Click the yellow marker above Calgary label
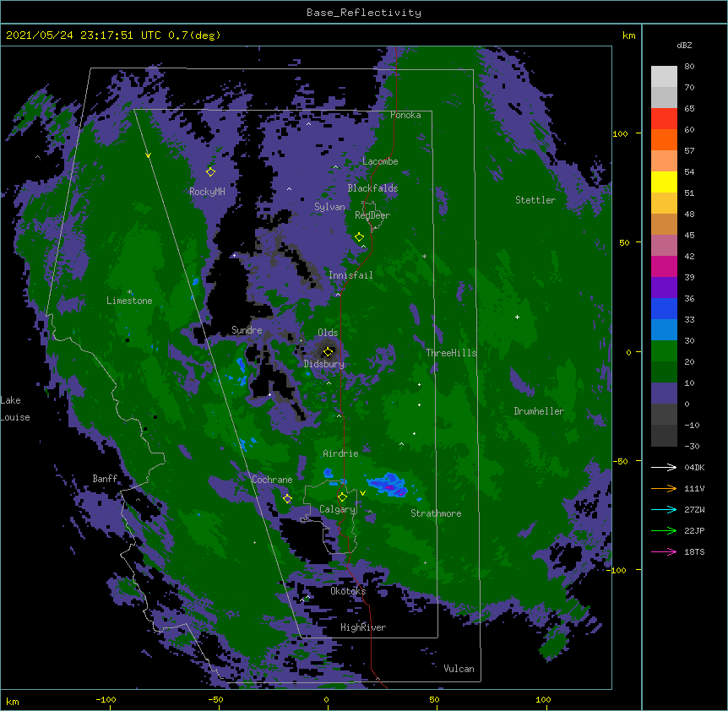Screen dimensions: 728x711 [x=342, y=497]
